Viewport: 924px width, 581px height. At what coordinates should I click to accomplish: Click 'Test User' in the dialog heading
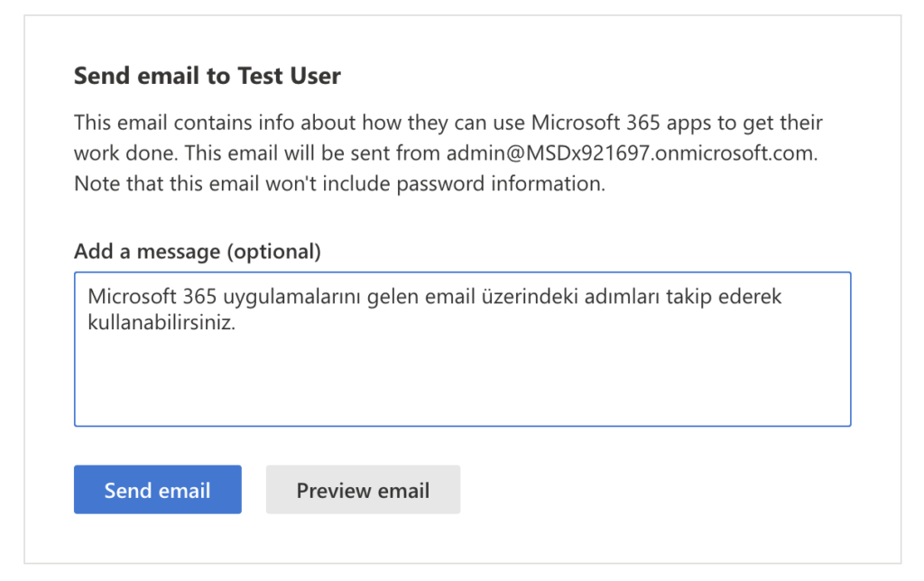pos(289,76)
